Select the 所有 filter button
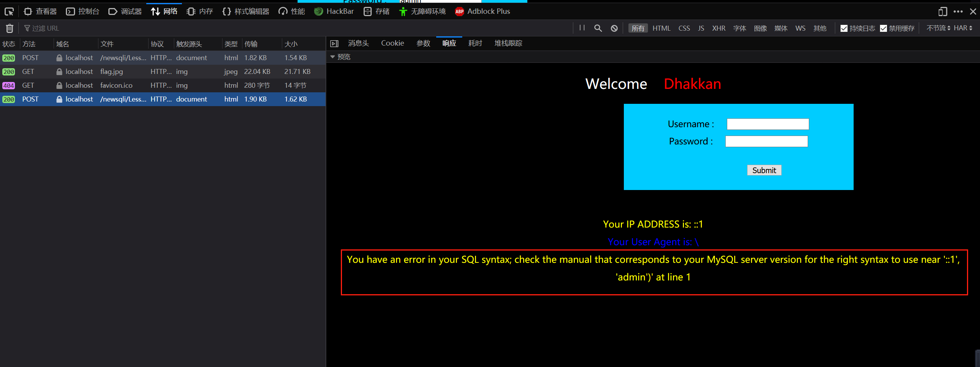980x367 pixels. click(638, 28)
